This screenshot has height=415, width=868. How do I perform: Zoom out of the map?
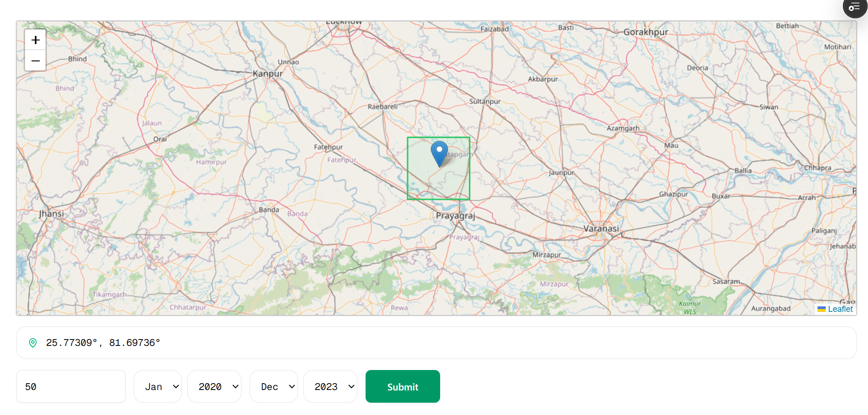pos(35,61)
